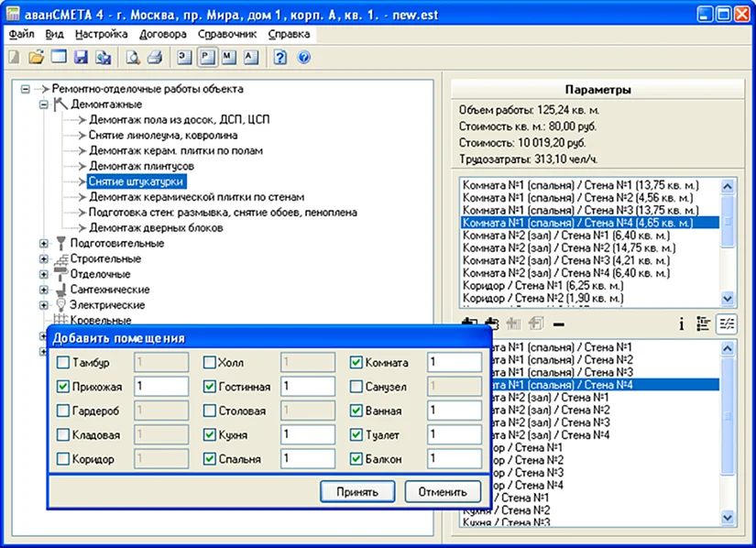
Task: Click the 'Р' mode toolbar button
Action: coord(207,58)
